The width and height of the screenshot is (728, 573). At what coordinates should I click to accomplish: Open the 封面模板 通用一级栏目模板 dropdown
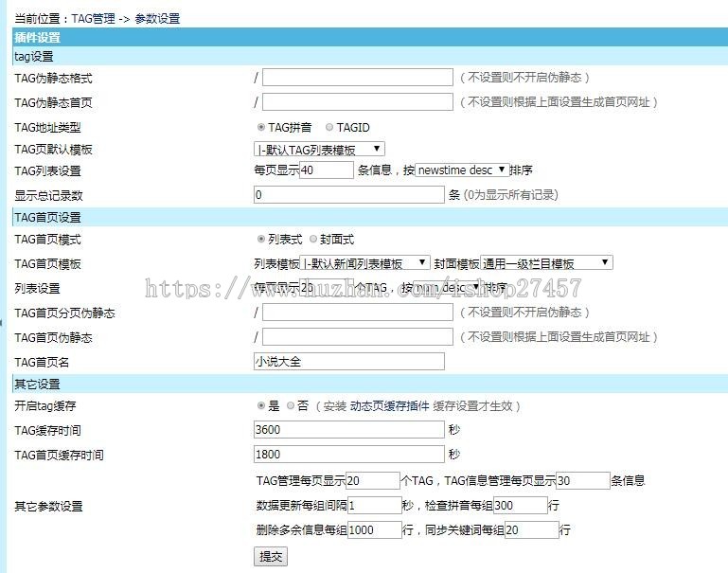[546, 263]
